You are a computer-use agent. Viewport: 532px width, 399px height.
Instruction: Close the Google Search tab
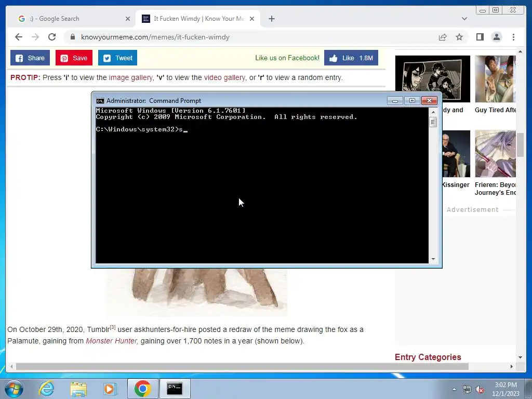pyautogui.click(x=128, y=19)
